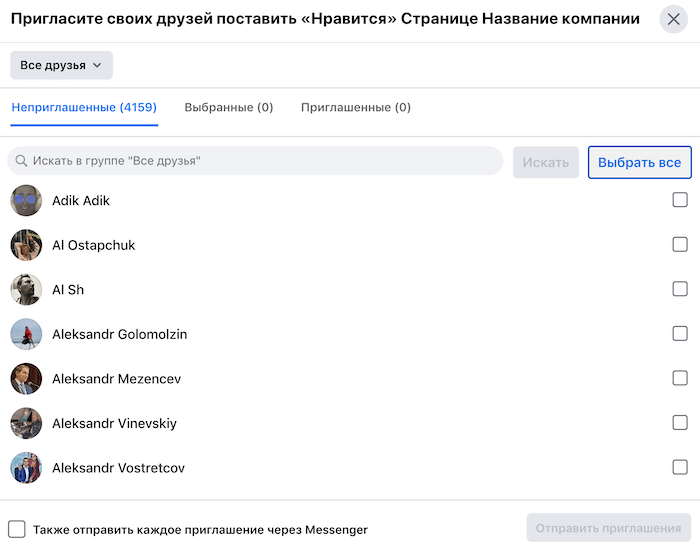700x549 pixels.
Task: Click Aleksandr Golomolzin's avatar
Action: coord(26,334)
